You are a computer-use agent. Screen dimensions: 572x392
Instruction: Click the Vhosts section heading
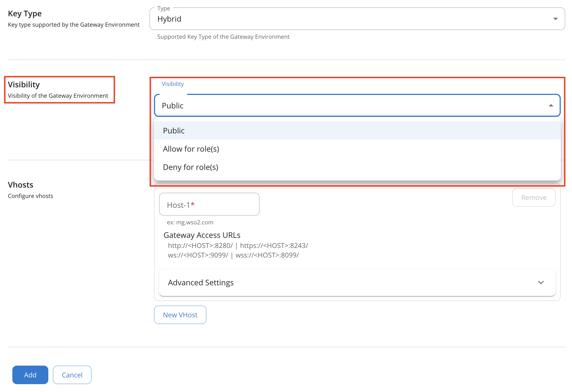[x=21, y=185]
